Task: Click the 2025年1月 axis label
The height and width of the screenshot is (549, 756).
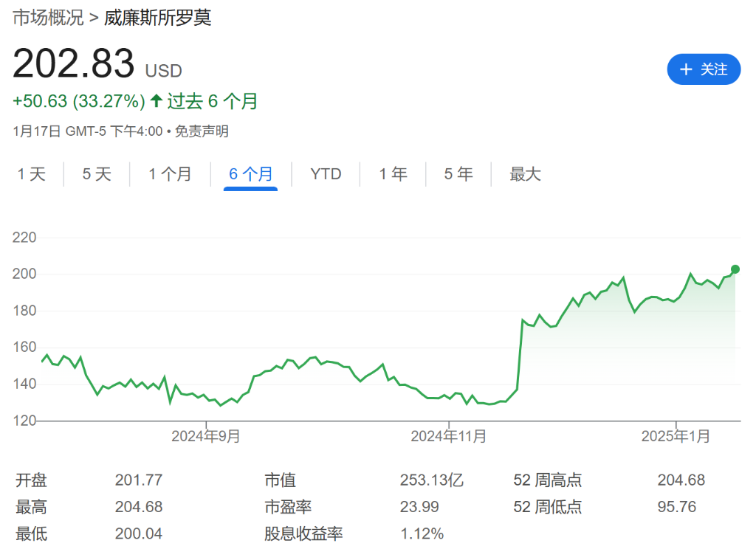Action: 676,436
